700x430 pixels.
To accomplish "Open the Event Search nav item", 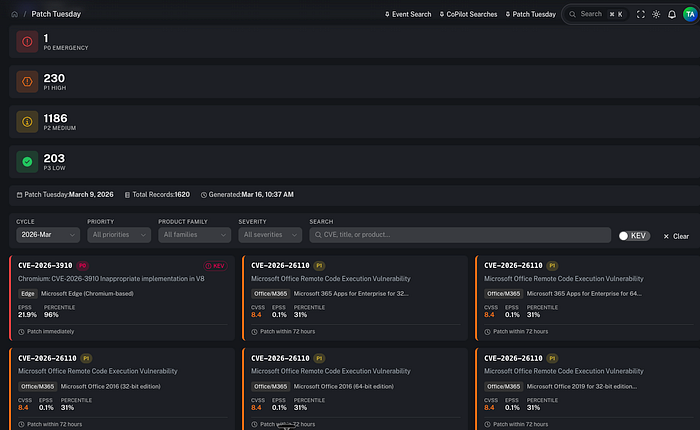I will click(x=408, y=14).
